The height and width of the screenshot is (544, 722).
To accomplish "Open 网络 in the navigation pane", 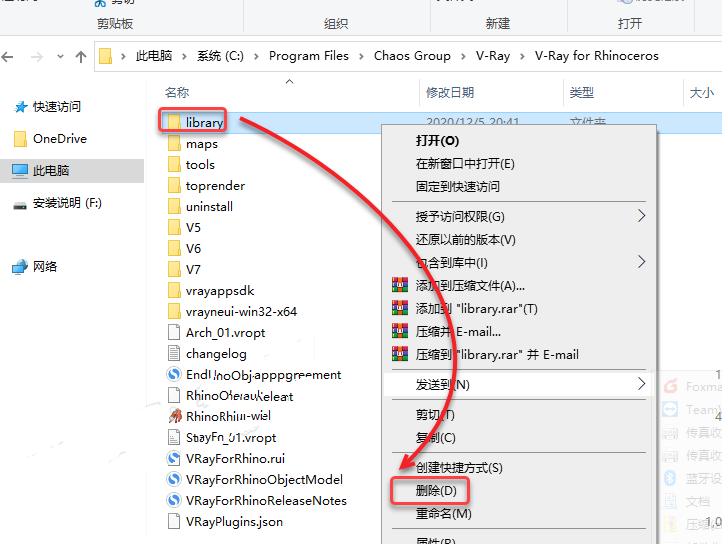I will click(35, 267).
